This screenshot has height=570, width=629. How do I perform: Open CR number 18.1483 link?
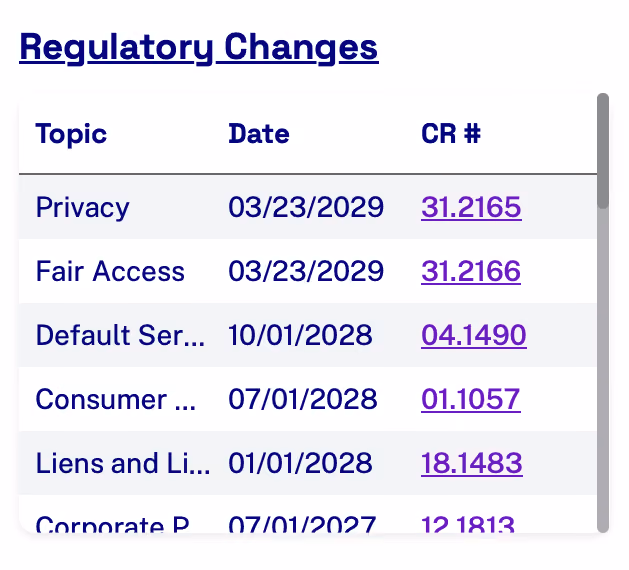[x=472, y=463]
